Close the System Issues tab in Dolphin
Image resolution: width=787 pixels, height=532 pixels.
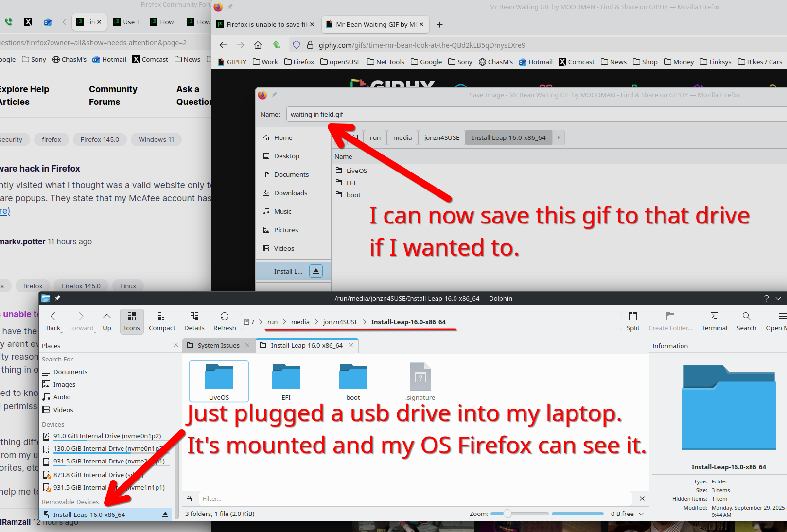click(247, 345)
